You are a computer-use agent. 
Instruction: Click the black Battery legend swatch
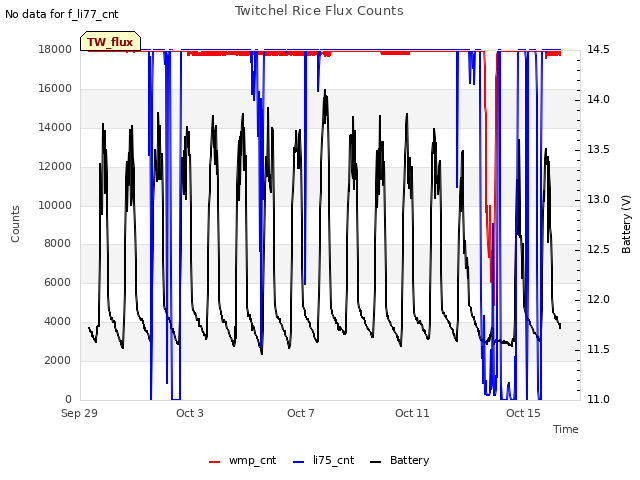tap(376, 462)
